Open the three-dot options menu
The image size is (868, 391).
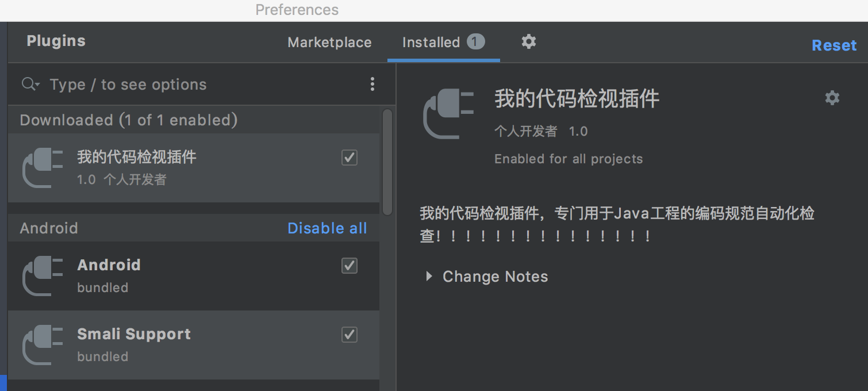(x=372, y=85)
